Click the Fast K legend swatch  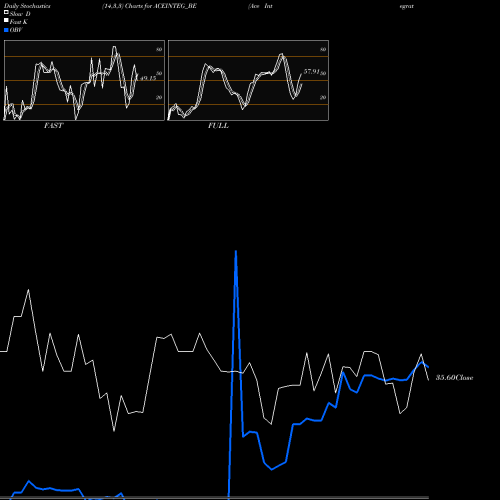pyautogui.click(x=6, y=21)
